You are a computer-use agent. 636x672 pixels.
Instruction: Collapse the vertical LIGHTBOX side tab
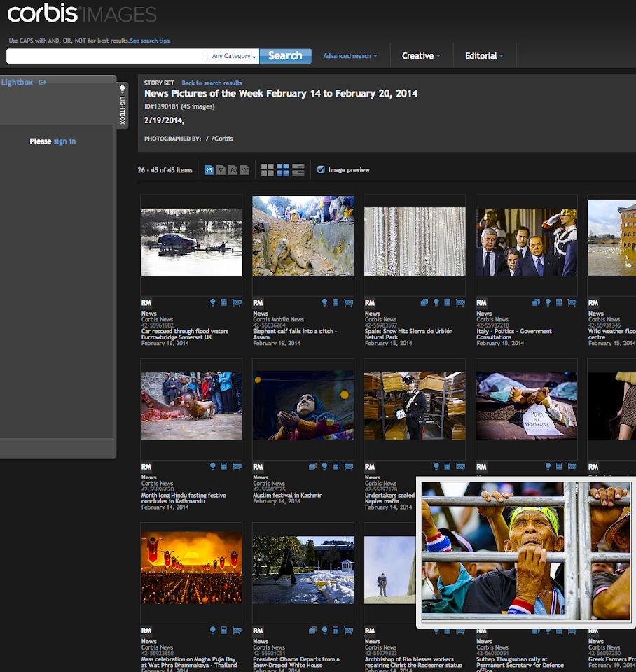122,105
